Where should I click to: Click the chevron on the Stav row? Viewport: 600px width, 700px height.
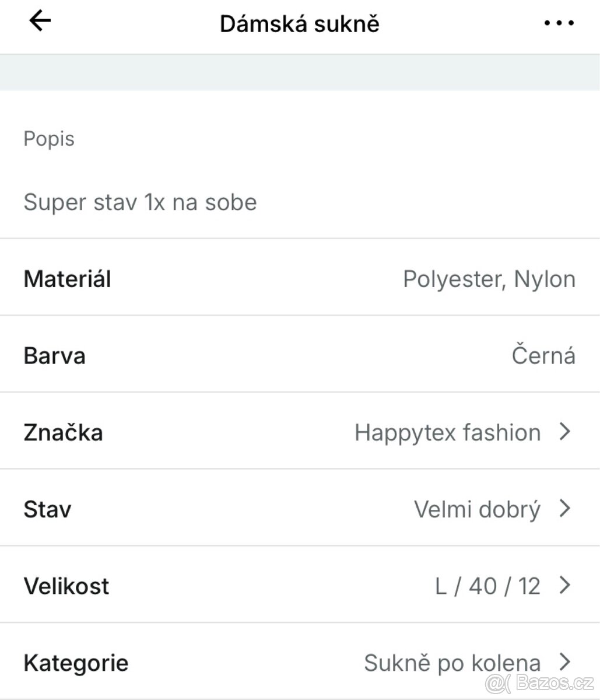(564, 509)
